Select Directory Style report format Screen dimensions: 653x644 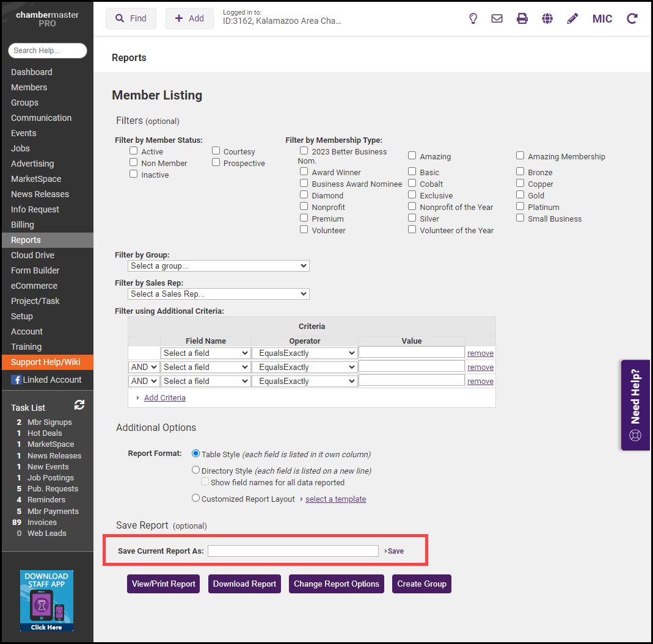pyautogui.click(x=196, y=470)
